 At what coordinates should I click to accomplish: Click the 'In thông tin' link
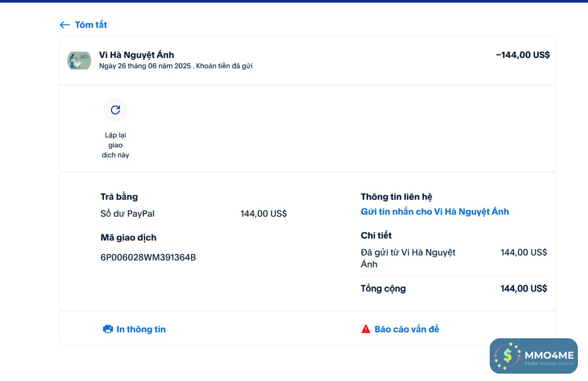click(x=141, y=329)
